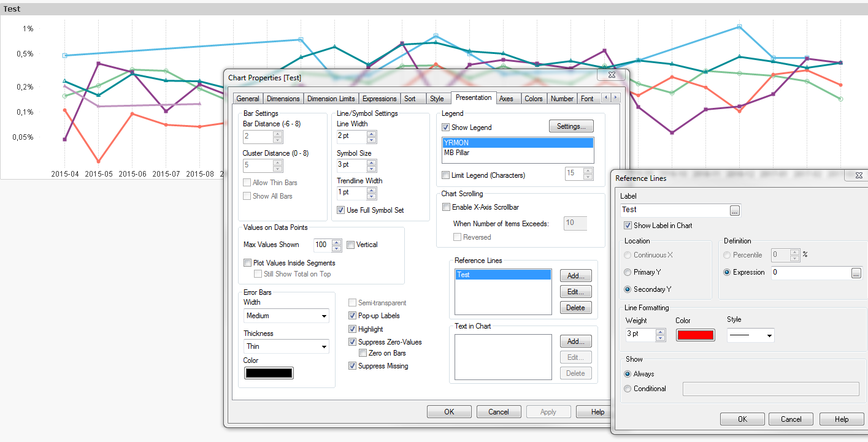The height and width of the screenshot is (442, 868).
Task: Enable Zero on Bars checkbox
Action: point(363,353)
